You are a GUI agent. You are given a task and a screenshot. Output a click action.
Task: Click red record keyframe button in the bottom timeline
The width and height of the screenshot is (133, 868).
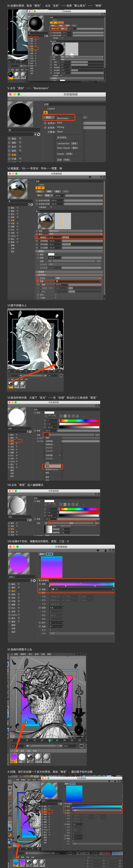click(x=104, y=853)
